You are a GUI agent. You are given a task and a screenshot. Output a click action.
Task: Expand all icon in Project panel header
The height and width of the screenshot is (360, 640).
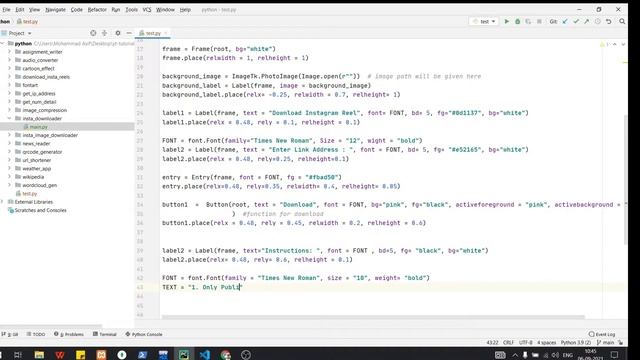pos(104,33)
